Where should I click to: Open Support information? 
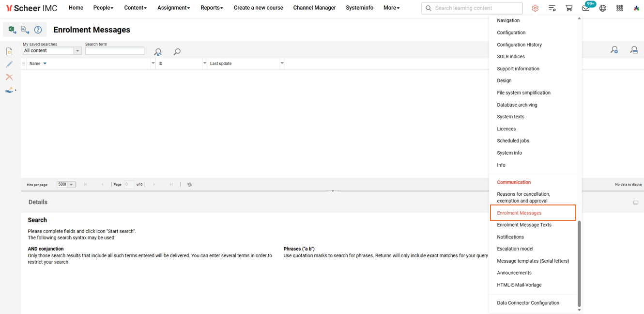[x=518, y=69]
